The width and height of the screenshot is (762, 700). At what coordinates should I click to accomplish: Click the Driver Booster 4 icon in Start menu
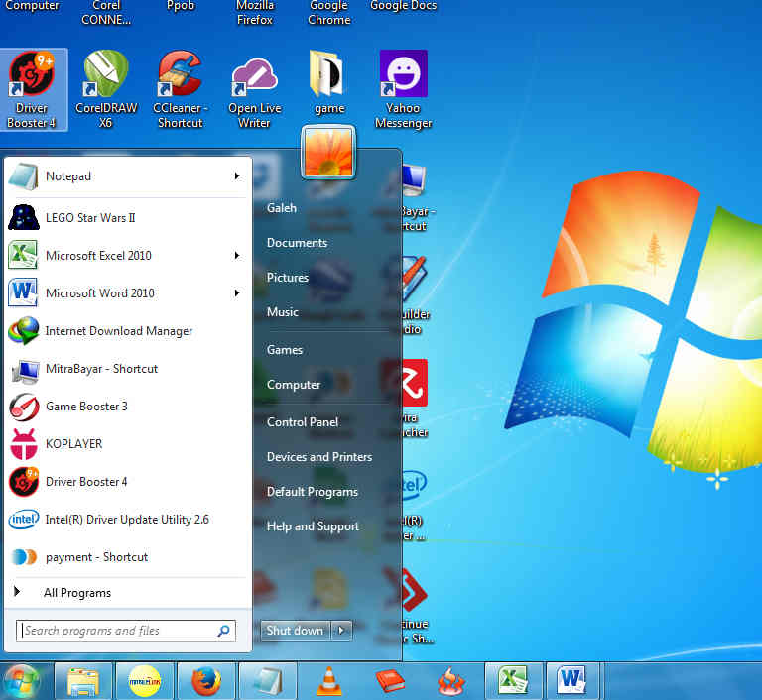[x=24, y=482]
